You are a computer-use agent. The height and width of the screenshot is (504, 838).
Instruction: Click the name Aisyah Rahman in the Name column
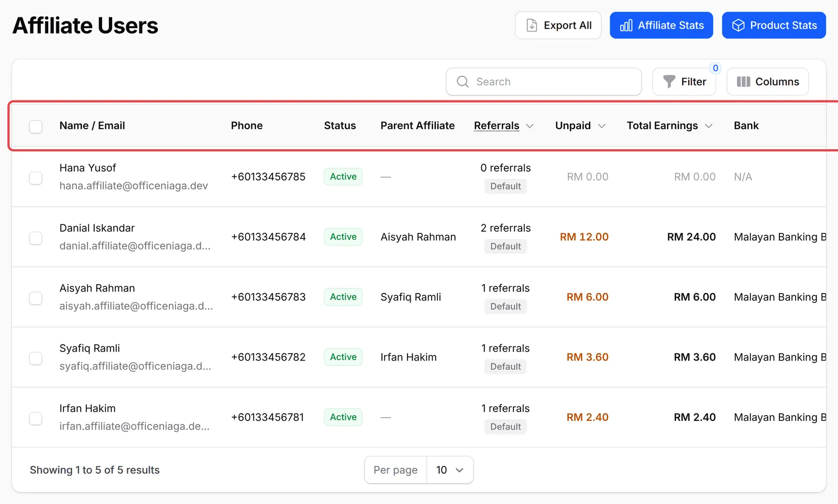(97, 288)
